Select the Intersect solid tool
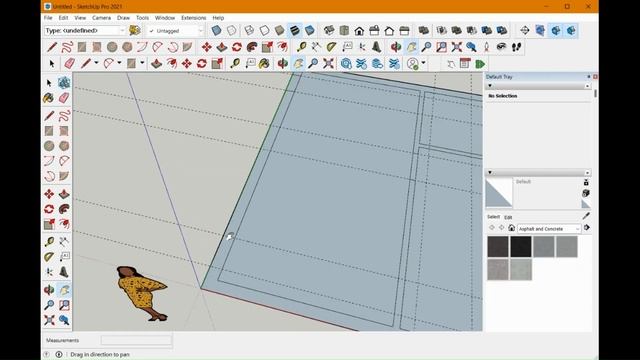The image size is (640, 360). pos(441,31)
